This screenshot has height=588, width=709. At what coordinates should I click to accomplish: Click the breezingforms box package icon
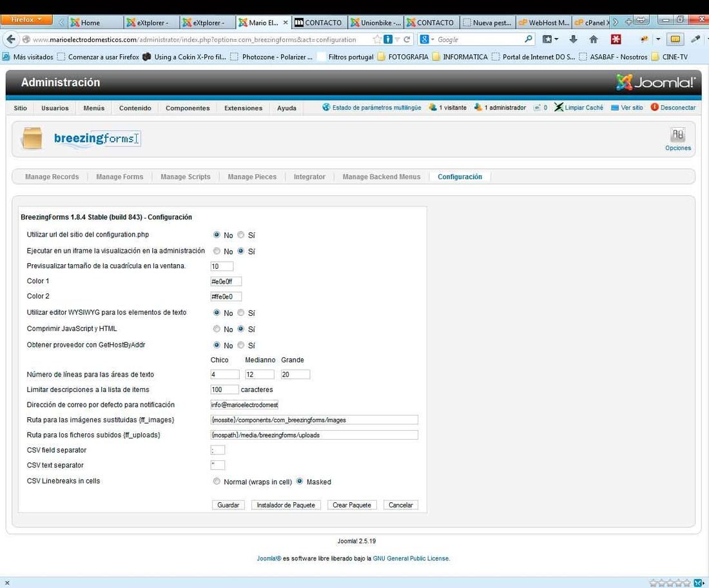click(32, 138)
